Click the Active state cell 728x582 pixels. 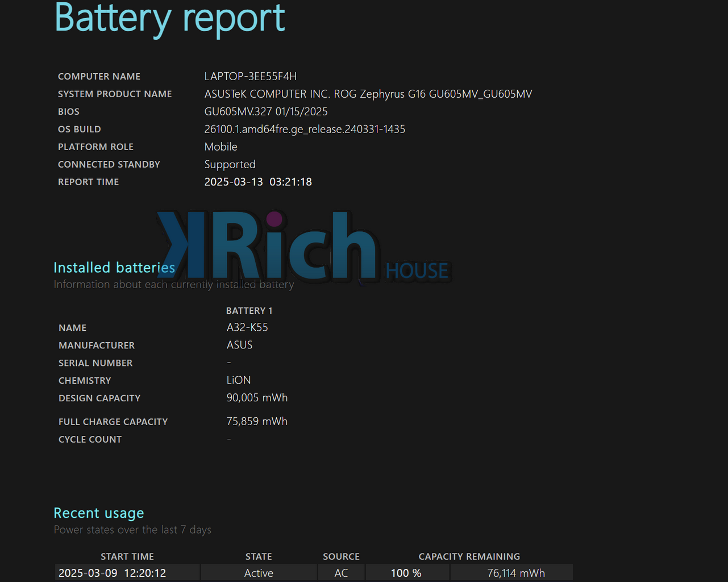click(259, 573)
